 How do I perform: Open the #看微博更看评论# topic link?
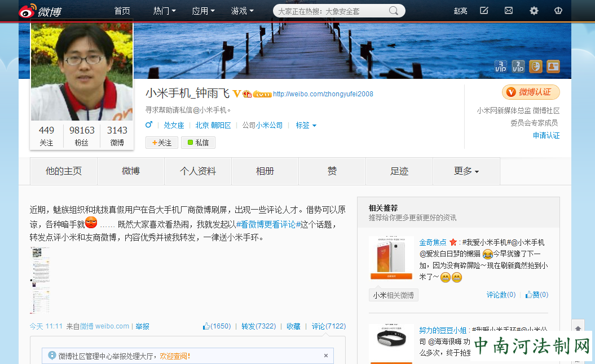[x=268, y=224]
